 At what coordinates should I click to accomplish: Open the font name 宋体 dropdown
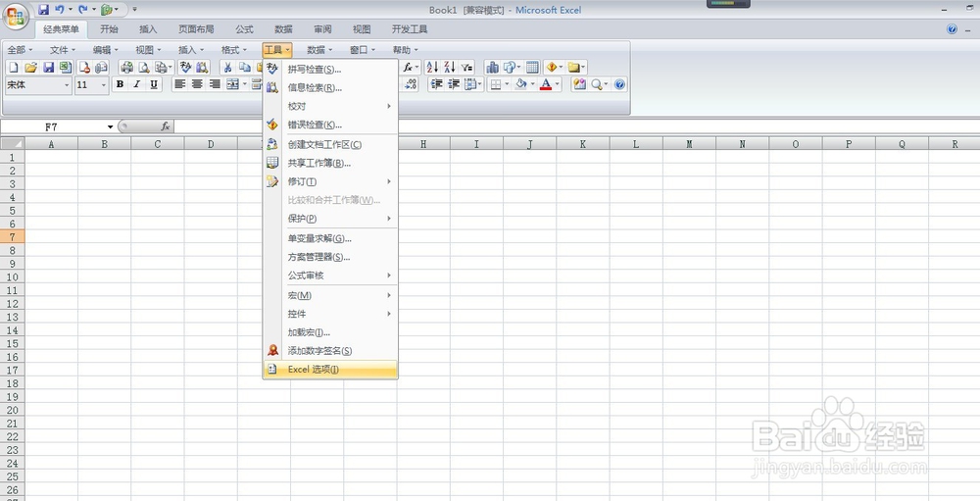67,85
